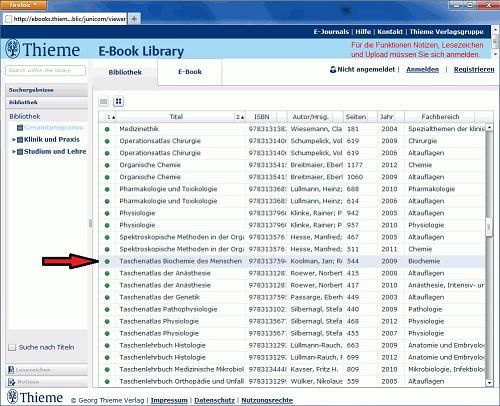The image size is (500, 406).
Task: Open Thieme Verlagsgruppe link
Action: [446, 32]
